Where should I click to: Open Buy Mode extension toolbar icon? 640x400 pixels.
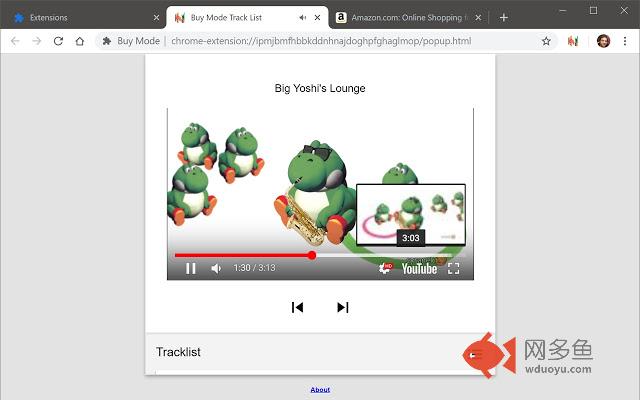(573, 41)
